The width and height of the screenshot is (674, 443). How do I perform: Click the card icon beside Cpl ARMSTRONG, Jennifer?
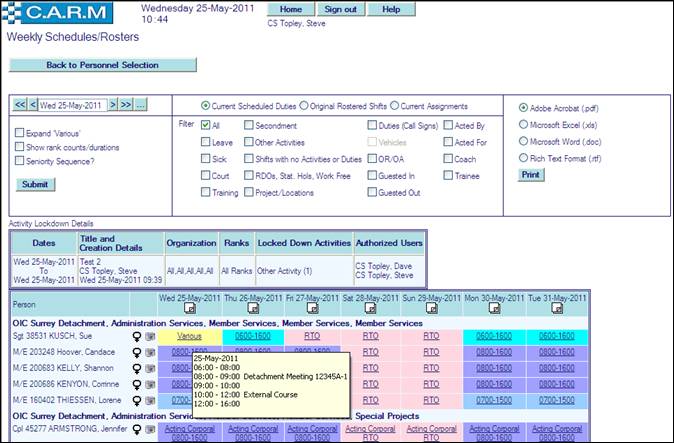coord(150,429)
